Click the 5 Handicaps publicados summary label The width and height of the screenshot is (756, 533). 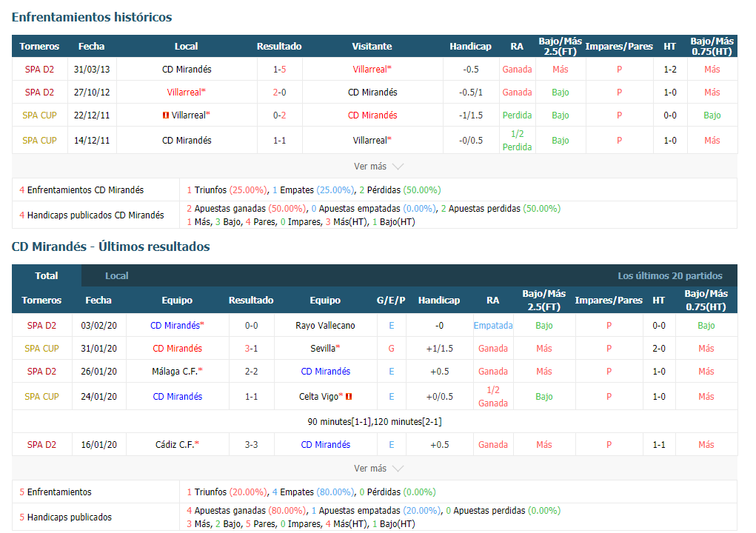tap(66, 517)
